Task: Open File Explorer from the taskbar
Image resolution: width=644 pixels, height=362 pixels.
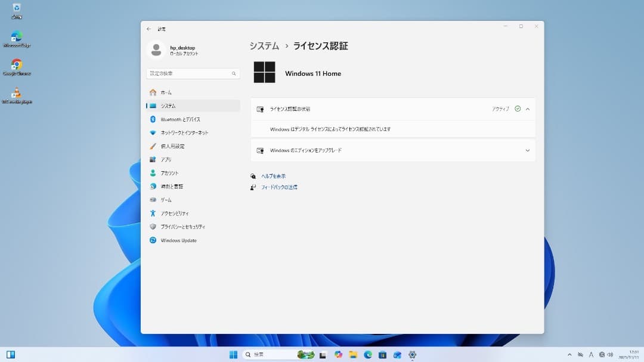Action: (353, 355)
